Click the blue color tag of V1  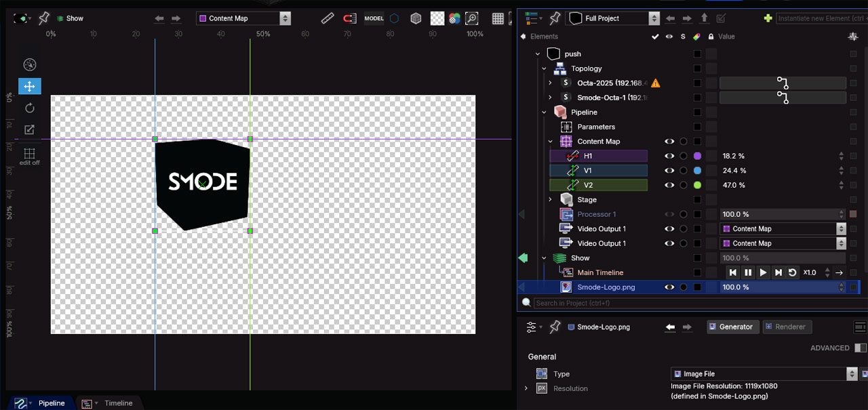[x=697, y=171]
